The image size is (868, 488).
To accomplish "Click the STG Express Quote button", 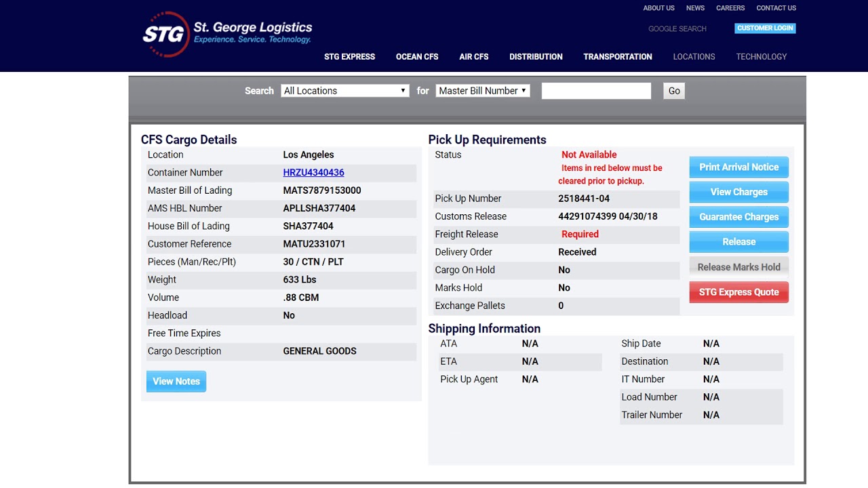I will (x=739, y=292).
